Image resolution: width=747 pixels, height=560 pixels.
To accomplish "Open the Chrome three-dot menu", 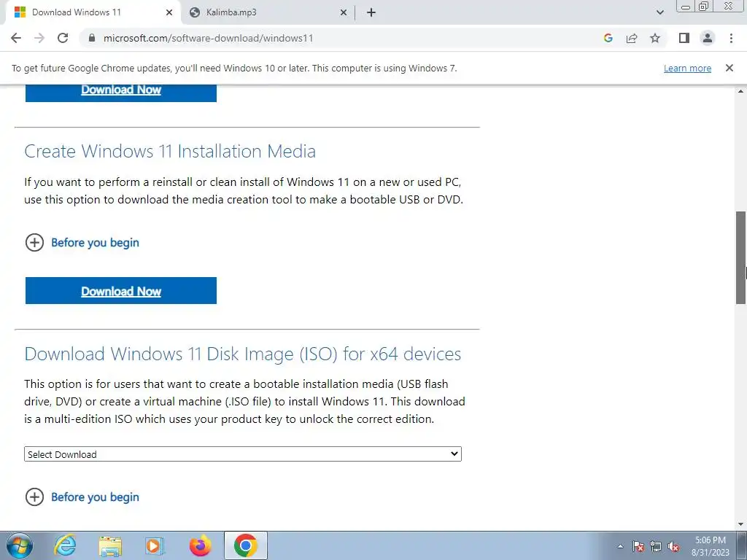I will [731, 38].
